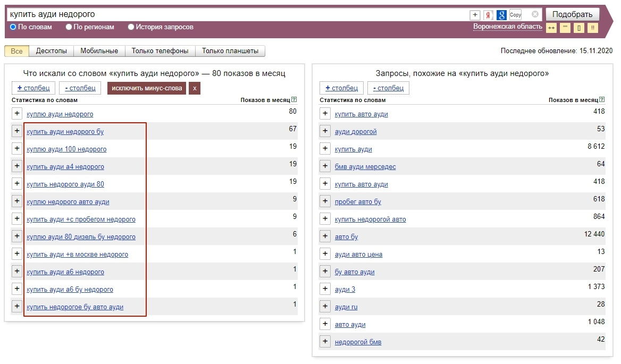This screenshot has width=621, height=364.
Task: Click the plus next to "купить ауди недорого бу"
Action: [16, 131]
